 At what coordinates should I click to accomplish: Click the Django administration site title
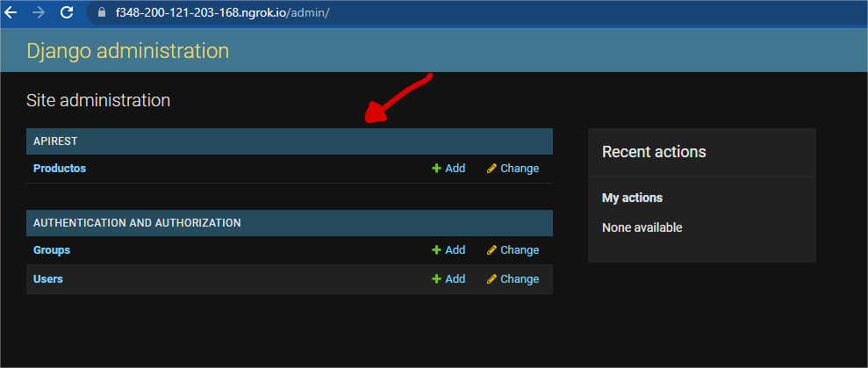(x=127, y=51)
